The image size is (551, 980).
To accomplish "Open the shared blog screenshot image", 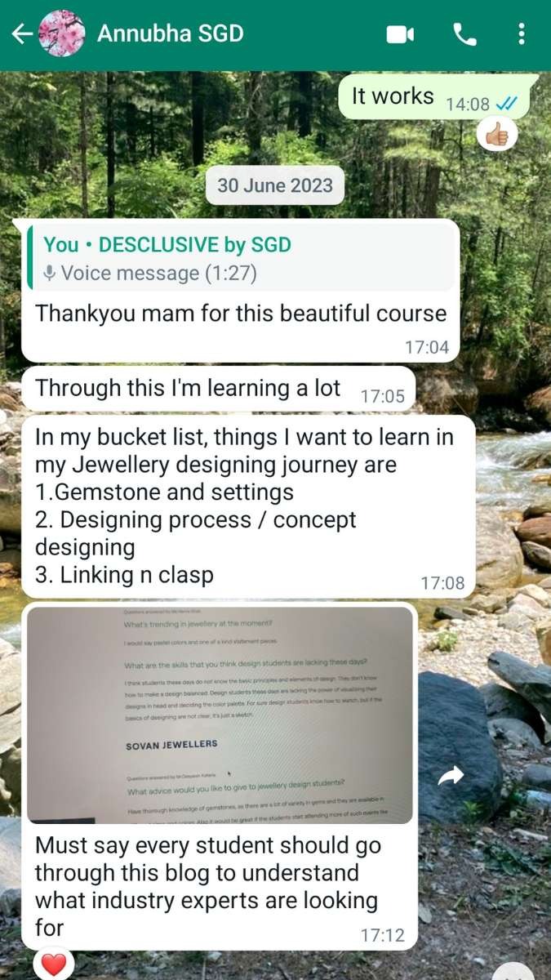I will 220,715.
